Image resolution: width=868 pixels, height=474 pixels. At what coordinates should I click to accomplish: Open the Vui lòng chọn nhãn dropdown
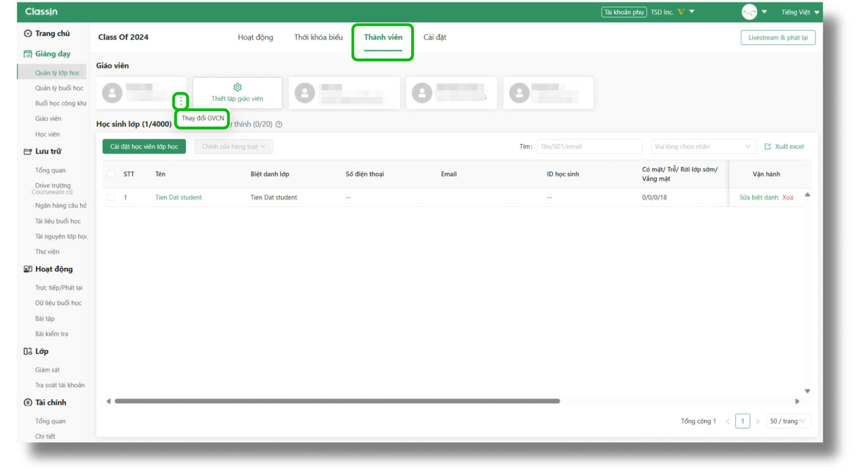pyautogui.click(x=703, y=146)
